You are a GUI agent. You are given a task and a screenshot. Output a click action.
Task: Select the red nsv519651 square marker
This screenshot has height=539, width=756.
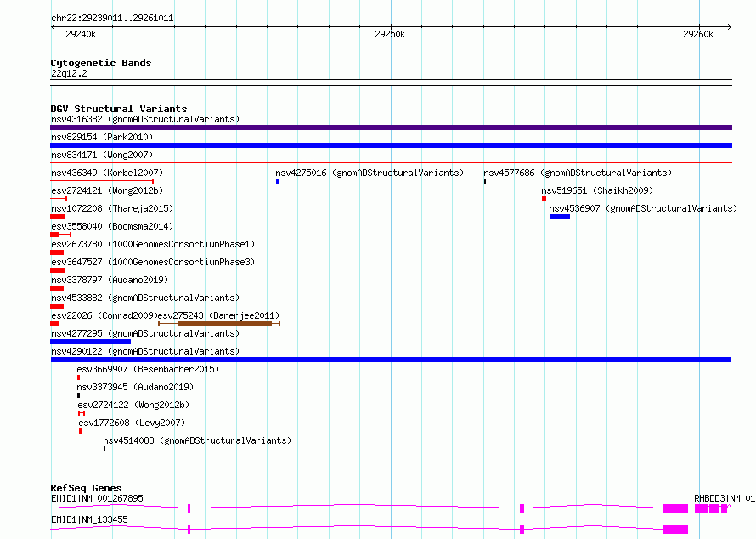544,199
